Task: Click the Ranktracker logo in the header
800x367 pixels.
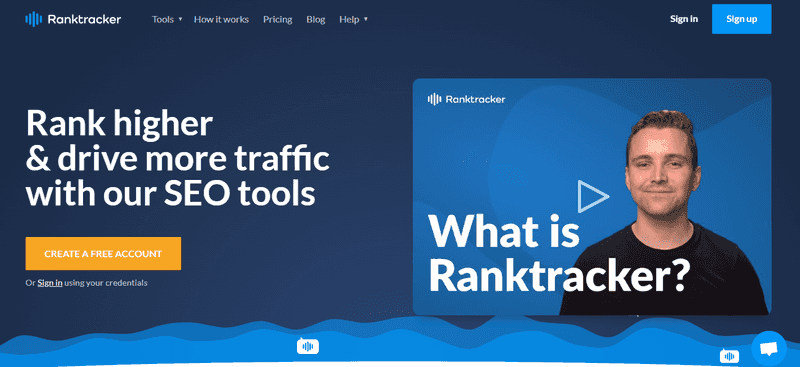Action: [73, 19]
